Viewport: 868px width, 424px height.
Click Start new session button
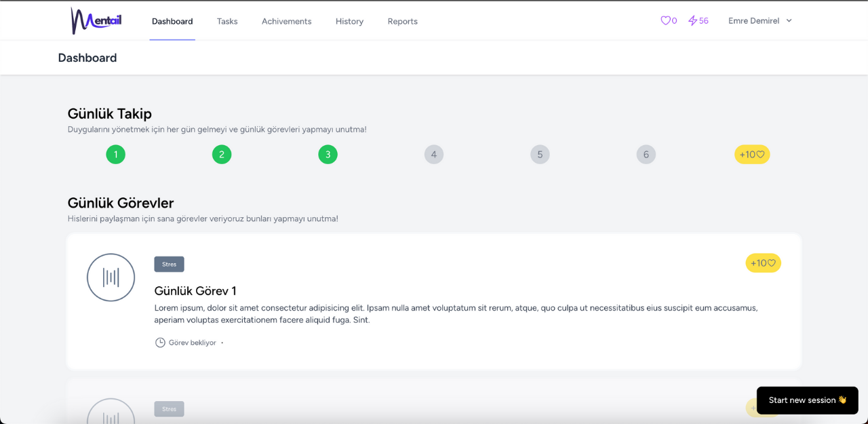(807, 400)
